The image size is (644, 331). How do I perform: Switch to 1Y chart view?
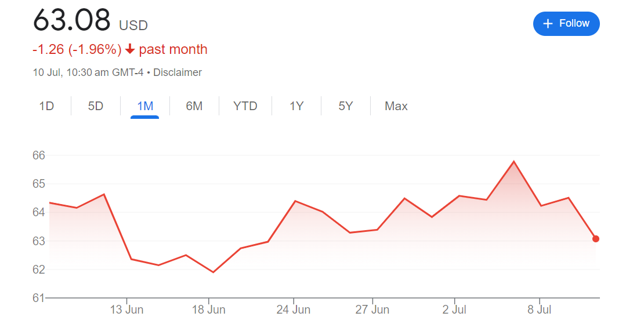tap(296, 106)
